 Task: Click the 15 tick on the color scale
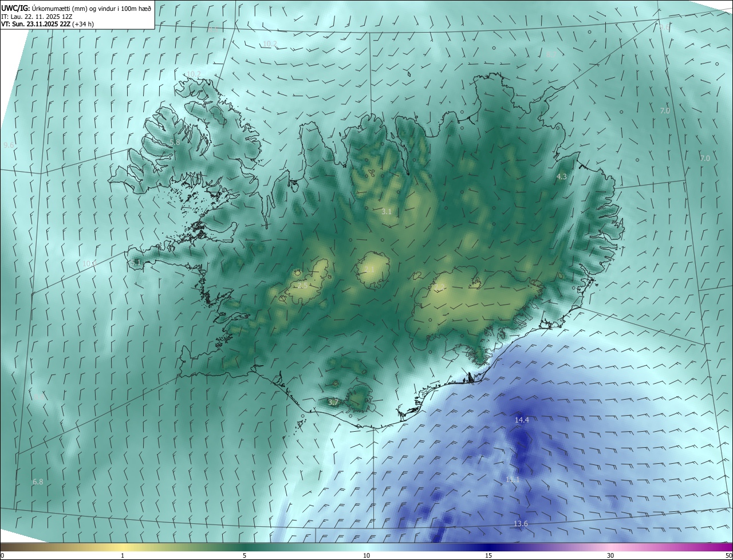click(488, 555)
